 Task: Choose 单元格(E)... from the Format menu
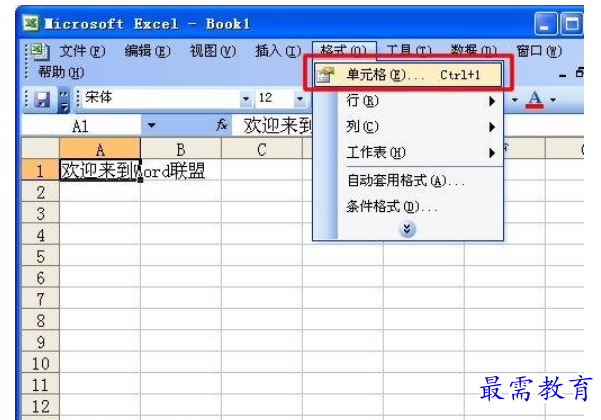pyautogui.click(x=407, y=75)
